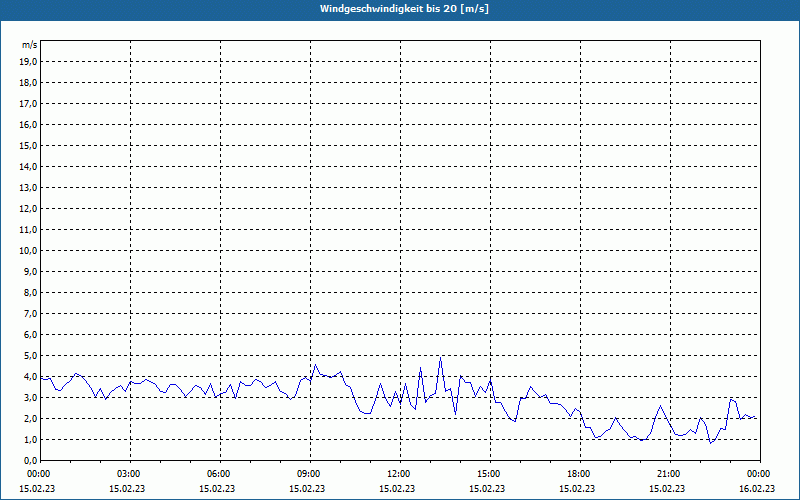Click the 14,0 y-axis label
This screenshot has width=800, height=500.
tap(28, 166)
